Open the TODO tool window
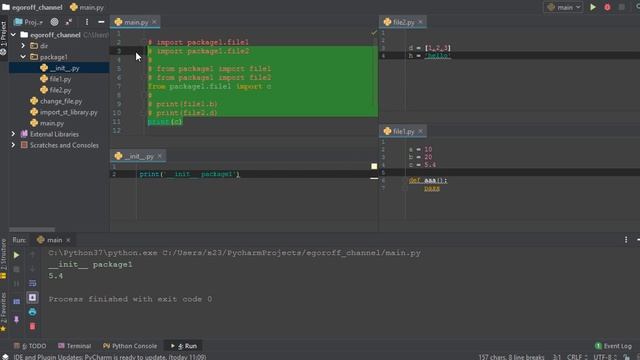 pos(30,346)
